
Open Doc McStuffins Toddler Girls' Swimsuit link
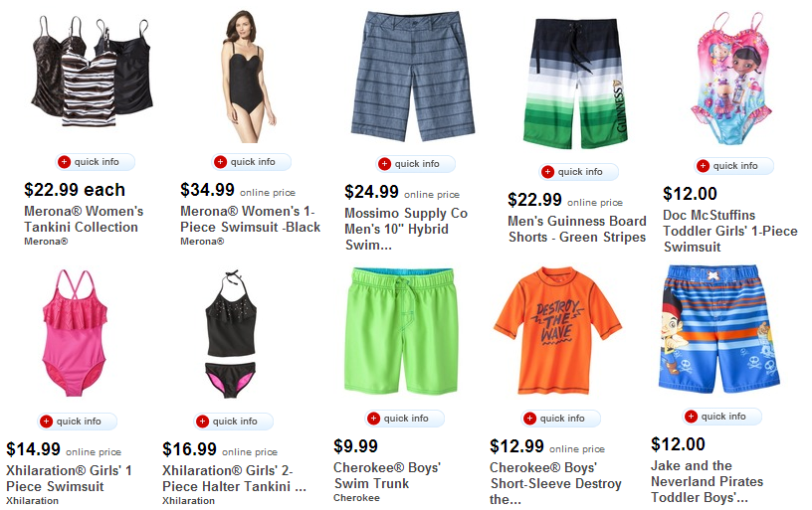point(730,231)
